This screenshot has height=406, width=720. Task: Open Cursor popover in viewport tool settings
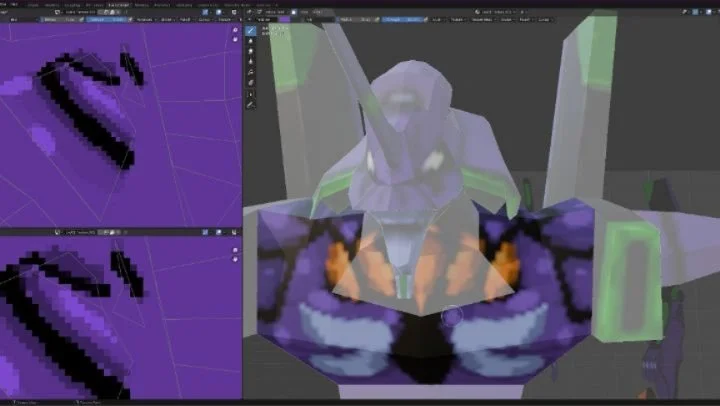coord(545,19)
